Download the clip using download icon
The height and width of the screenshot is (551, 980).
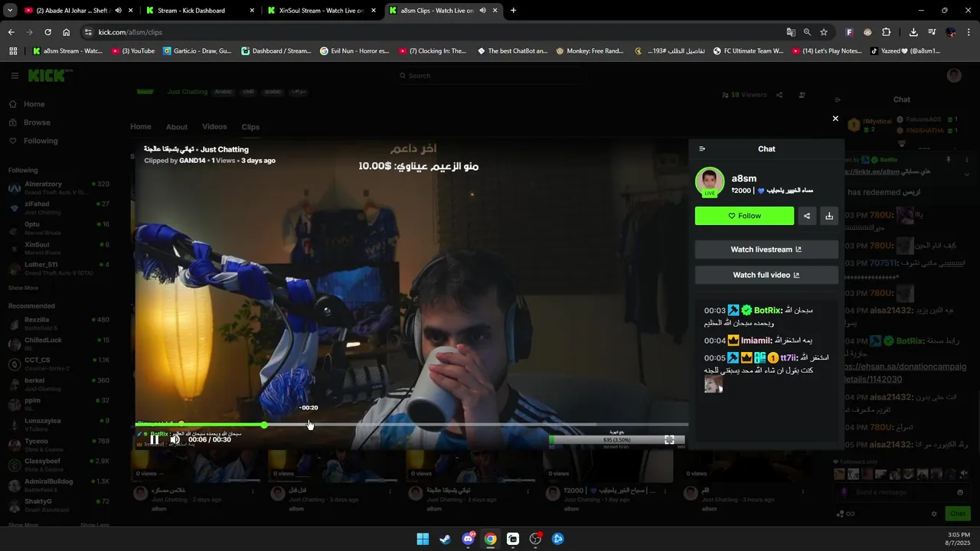[x=829, y=216]
